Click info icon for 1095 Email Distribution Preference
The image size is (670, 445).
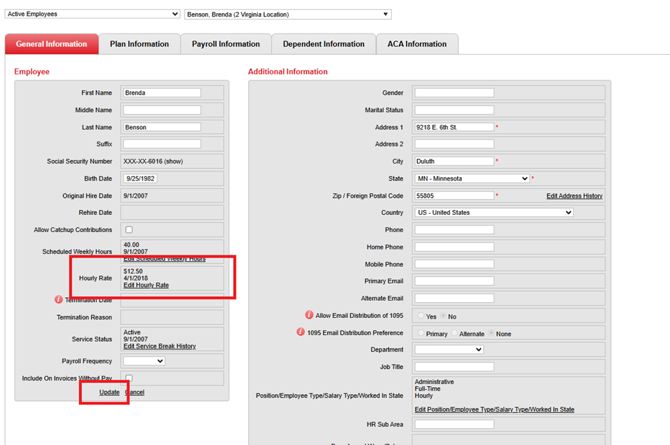[300, 332]
